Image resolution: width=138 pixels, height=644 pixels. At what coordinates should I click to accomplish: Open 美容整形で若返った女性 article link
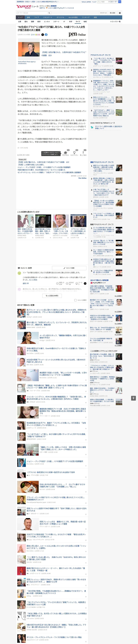tap(63, 374)
